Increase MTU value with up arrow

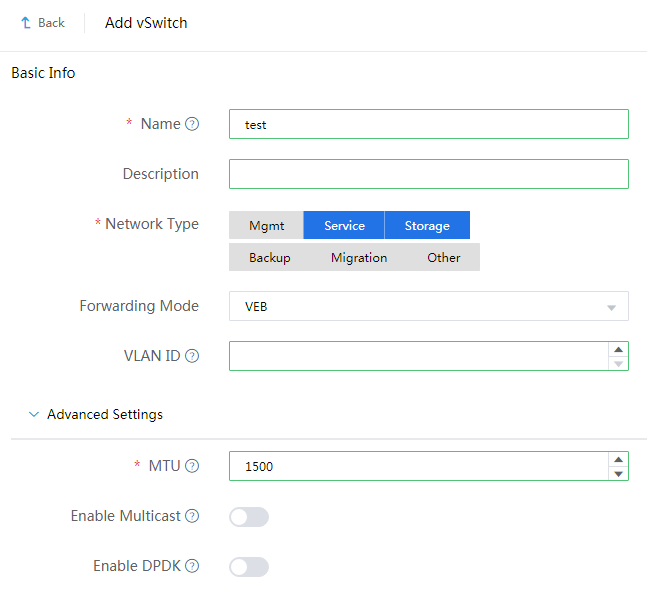click(619, 460)
